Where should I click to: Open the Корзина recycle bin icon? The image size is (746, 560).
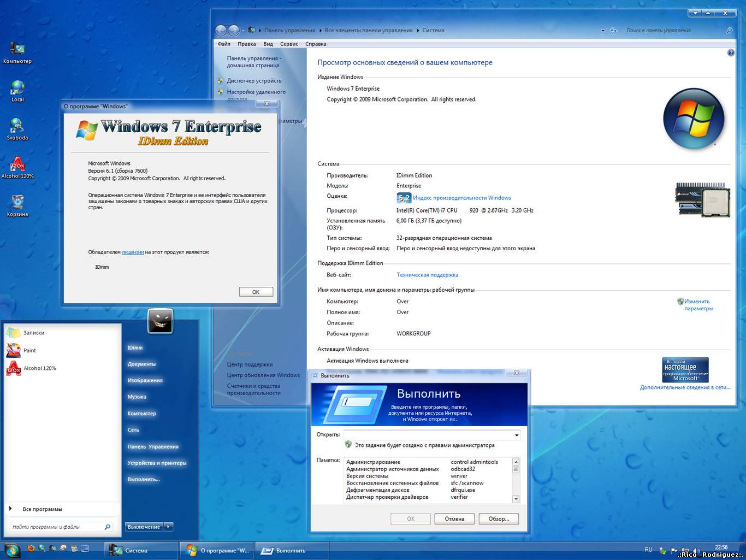coord(17,206)
